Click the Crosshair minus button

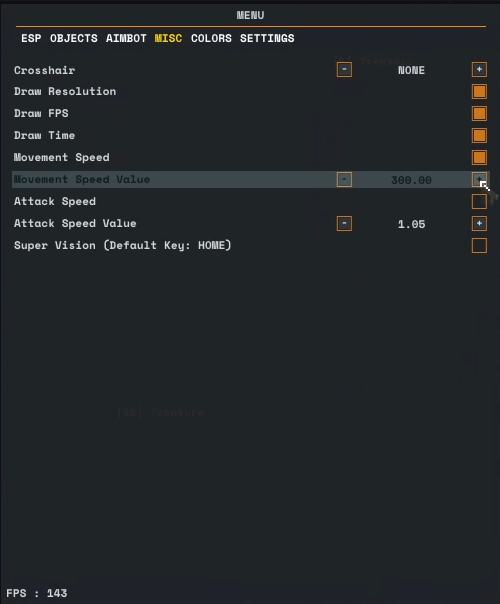coord(344,70)
